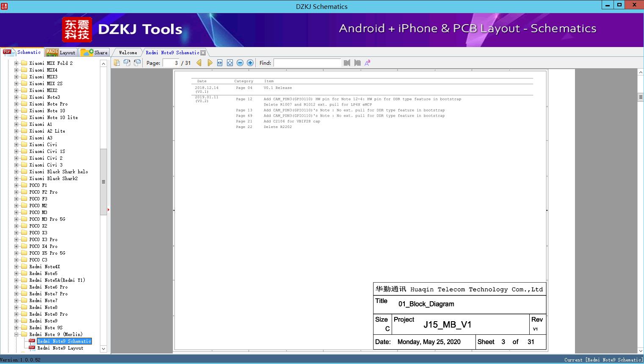Image resolution: width=644 pixels, height=364 pixels.
Task: Zoom in with plus icon
Action: coord(250,63)
